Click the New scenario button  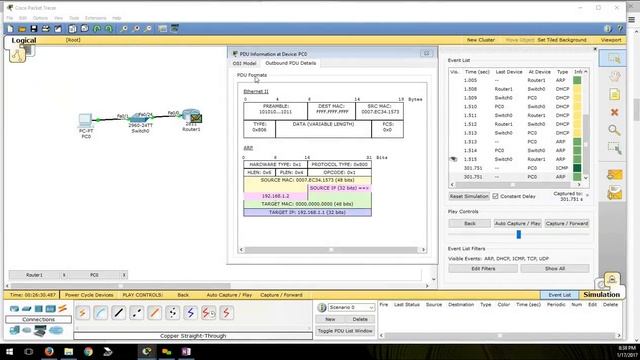(x=330, y=319)
